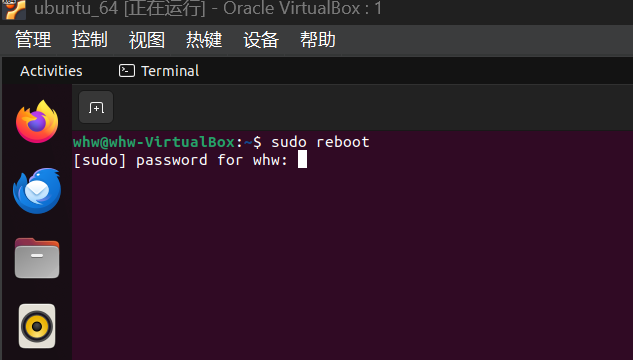633x360 pixels.
Task: Focus the sudo password prompt cursor
Action: (x=302, y=159)
